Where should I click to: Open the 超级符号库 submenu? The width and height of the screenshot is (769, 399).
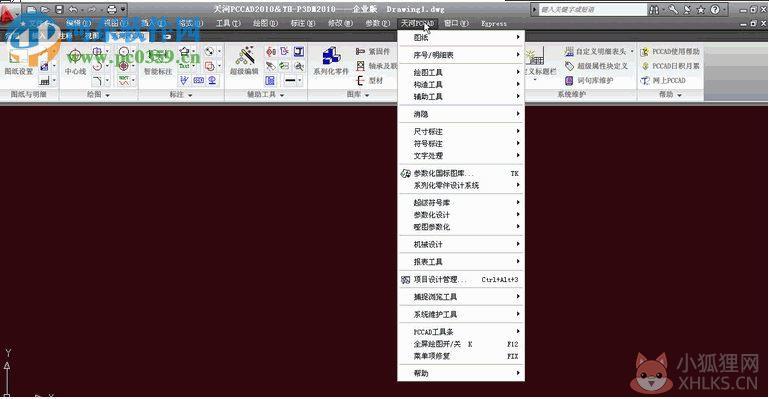[461, 202]
